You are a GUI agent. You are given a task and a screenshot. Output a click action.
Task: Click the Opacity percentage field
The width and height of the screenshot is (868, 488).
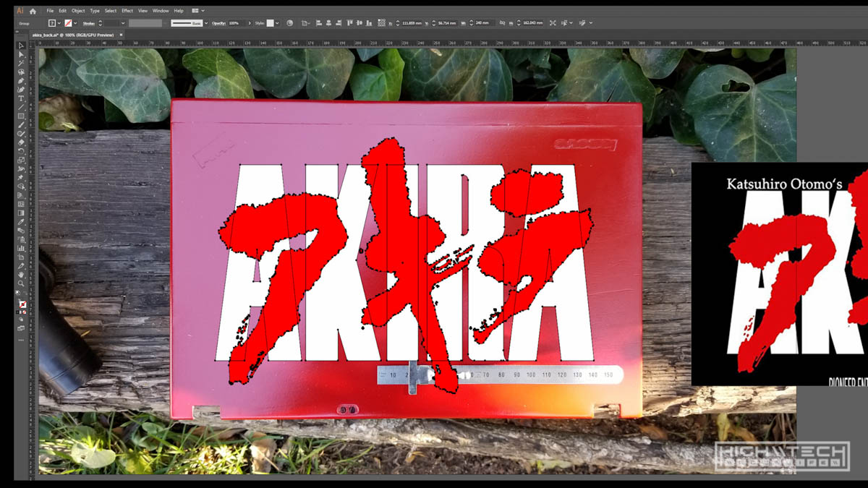pos(237,23)
